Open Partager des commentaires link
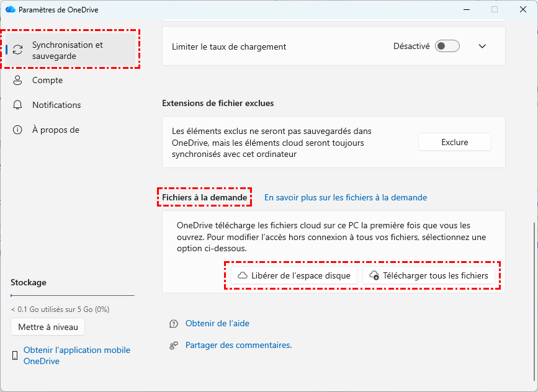This screenshot has height=392, width=538. pos(238,345)
